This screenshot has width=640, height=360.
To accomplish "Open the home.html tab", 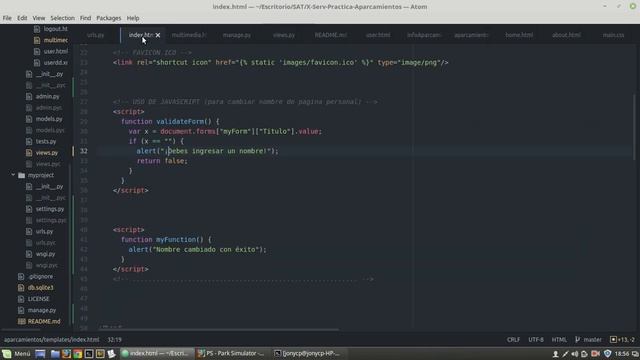I will (519, 35).
